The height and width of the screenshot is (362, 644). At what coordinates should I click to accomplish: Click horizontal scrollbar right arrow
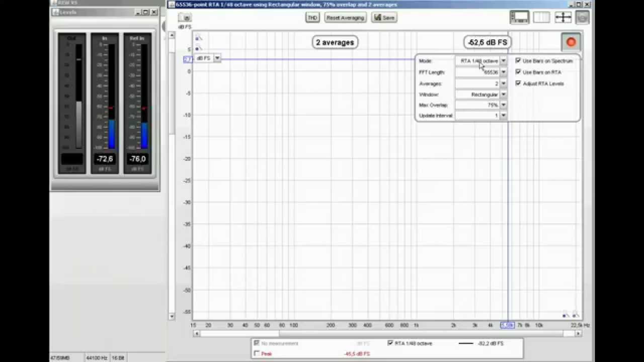click(578, 333)
